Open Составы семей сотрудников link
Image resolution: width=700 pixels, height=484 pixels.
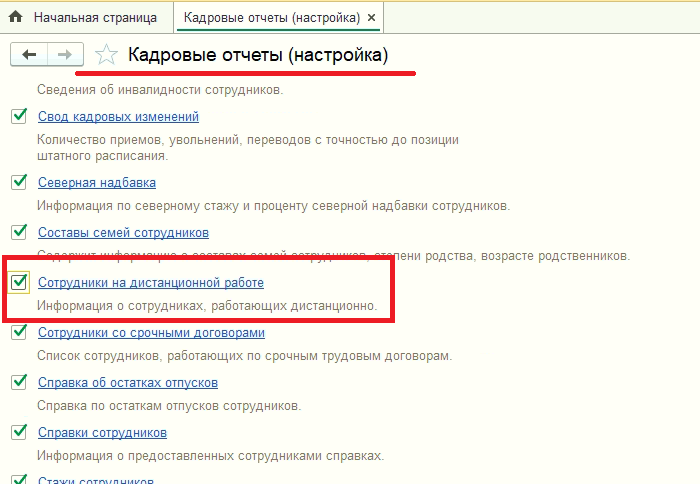click(123, 233)
